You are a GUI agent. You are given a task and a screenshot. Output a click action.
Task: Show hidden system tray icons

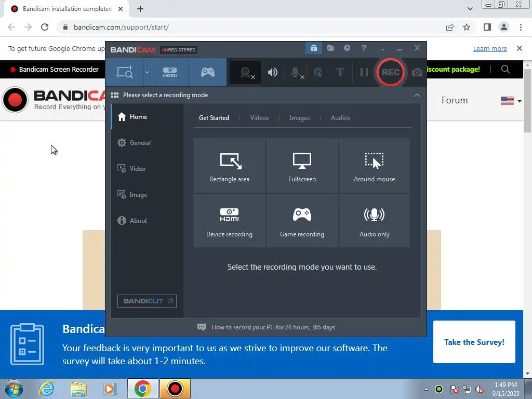tap(426, 389)
